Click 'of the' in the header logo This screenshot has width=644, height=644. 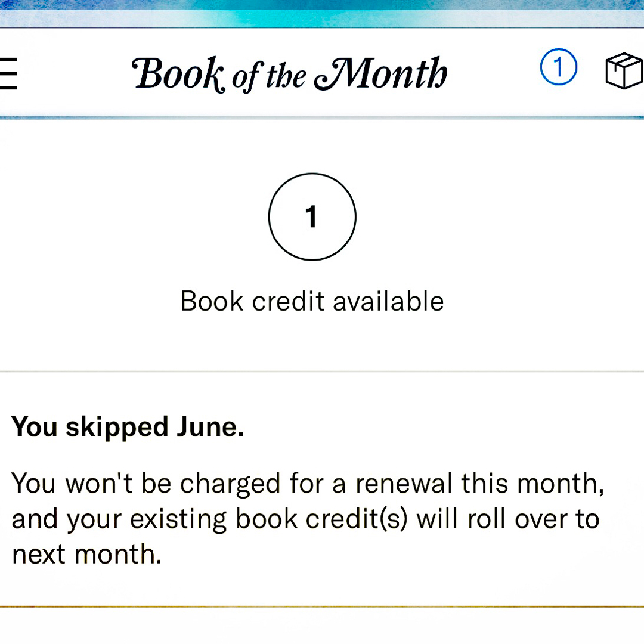pyautogui.click(x=268, y=77)
